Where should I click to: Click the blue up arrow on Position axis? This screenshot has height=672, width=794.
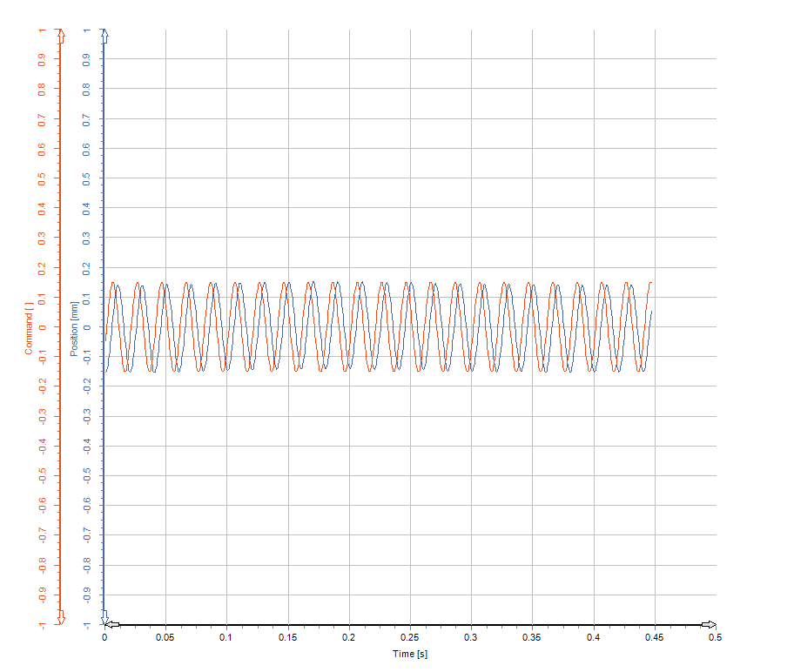point(104,36)
